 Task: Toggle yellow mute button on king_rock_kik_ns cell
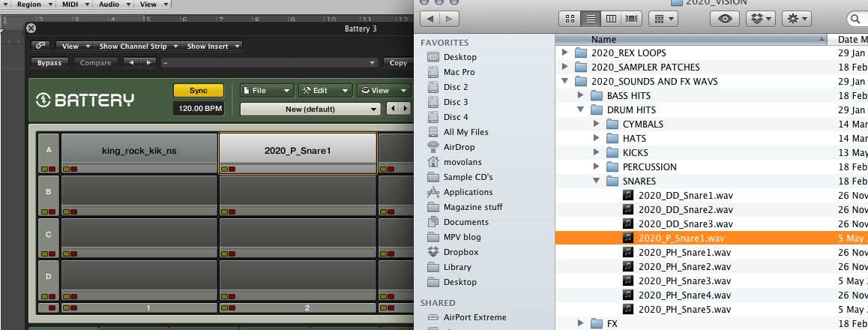click(67, 169)
